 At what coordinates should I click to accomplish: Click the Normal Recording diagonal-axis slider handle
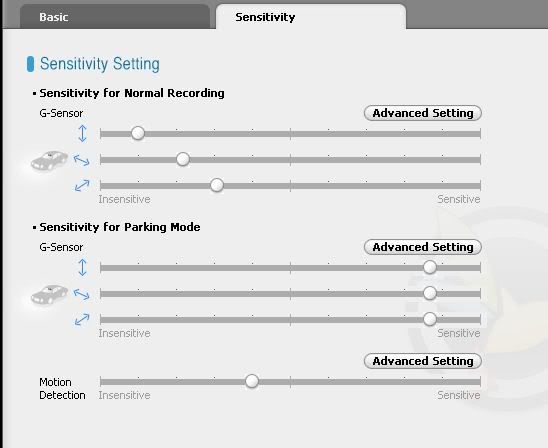[x=217, y=185]
